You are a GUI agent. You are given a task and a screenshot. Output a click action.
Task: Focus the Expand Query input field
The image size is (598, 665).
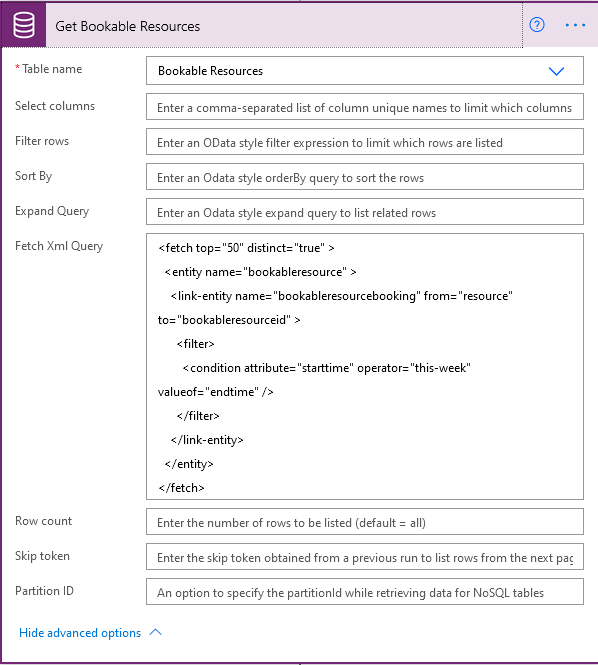point(365,212)
